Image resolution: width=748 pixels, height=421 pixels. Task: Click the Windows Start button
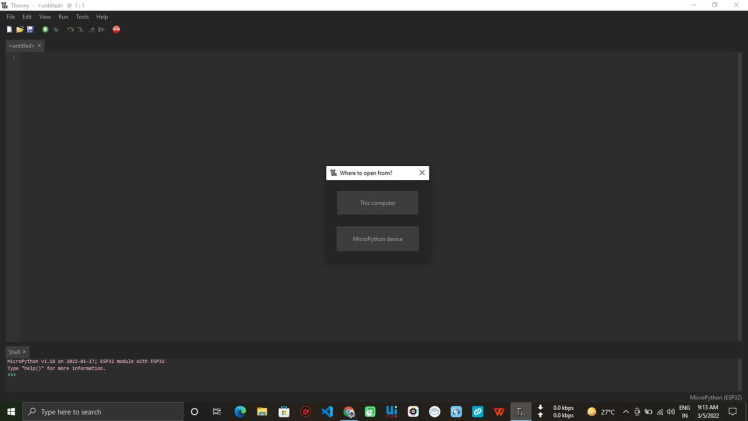[x=11, y=411]
